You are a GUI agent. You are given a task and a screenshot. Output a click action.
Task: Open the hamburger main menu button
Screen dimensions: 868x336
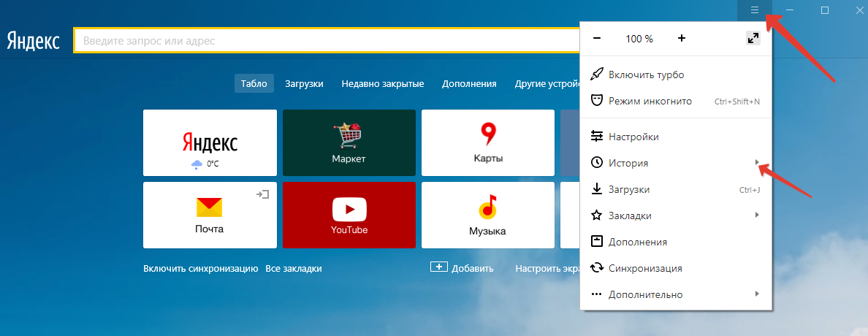[x=755, y=10]
